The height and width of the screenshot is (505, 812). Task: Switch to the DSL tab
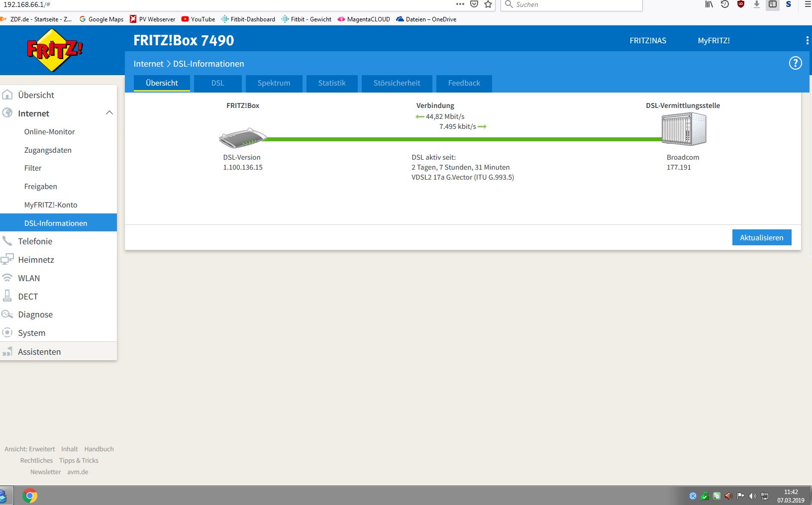point(217,83)
